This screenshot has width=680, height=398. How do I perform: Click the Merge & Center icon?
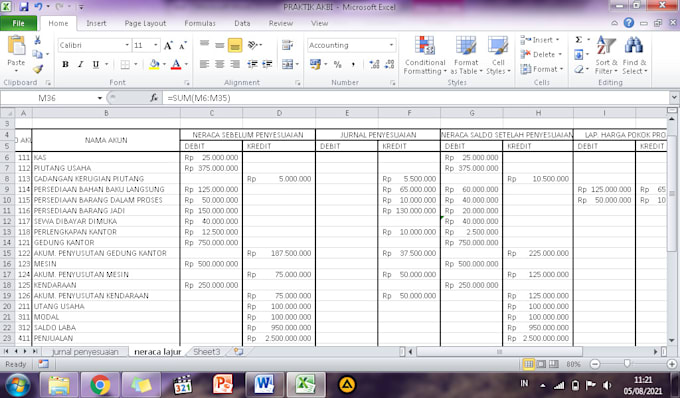click(287, 64)
